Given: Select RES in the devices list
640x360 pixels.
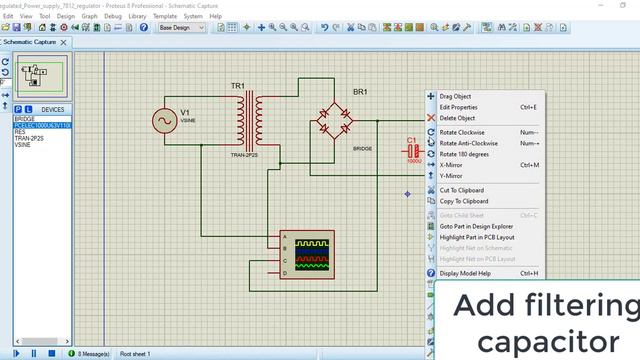Looking at the screenshot, I should click(x=42, y=132).
